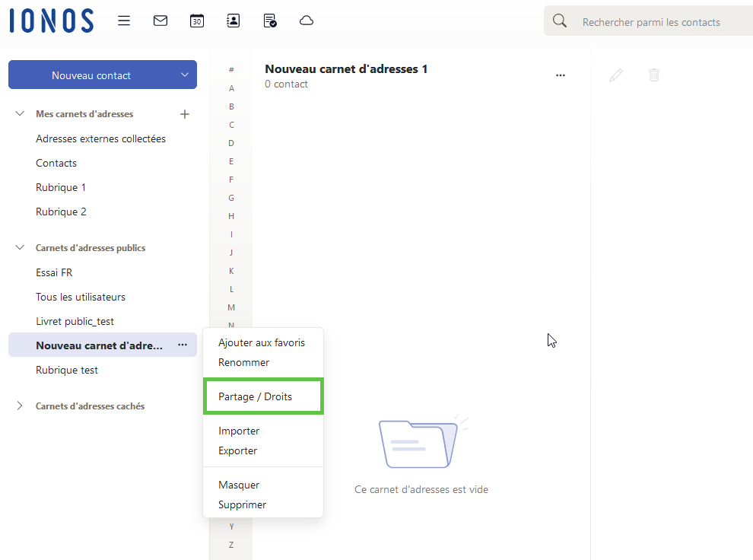Image resolution: width=753 pixels, height=560 pixels.
Task: Open the Nouveau contact dropdown arrow
Action: click(x=185, y=75)
